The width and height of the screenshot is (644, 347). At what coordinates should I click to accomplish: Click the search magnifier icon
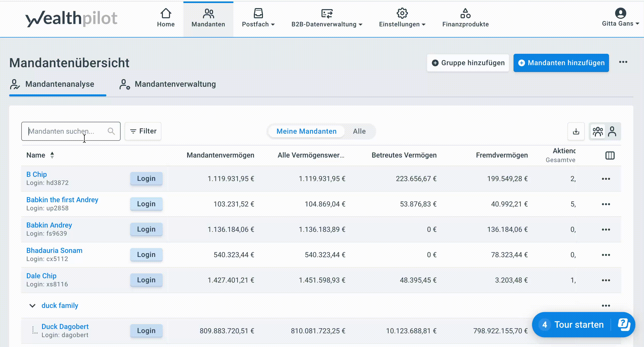coord(111,131)
